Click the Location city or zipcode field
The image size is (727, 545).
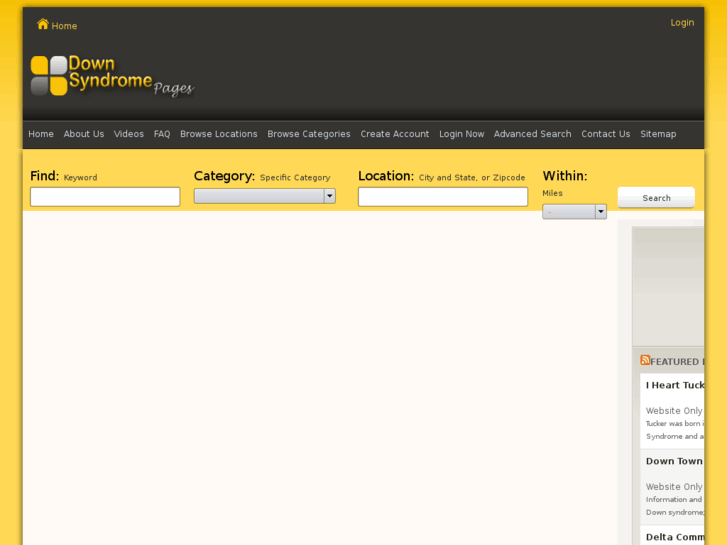click(443, 197)
